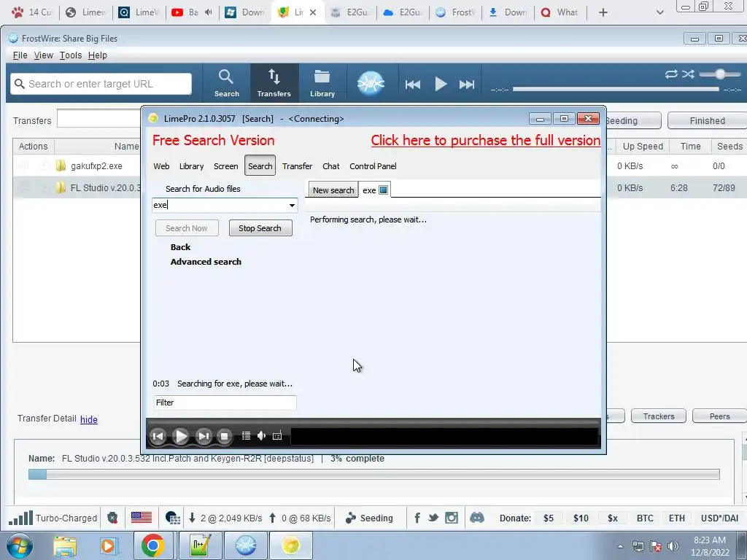Skip to next track in FrostWire player
The image size is (747, 560).
(466, 85)
